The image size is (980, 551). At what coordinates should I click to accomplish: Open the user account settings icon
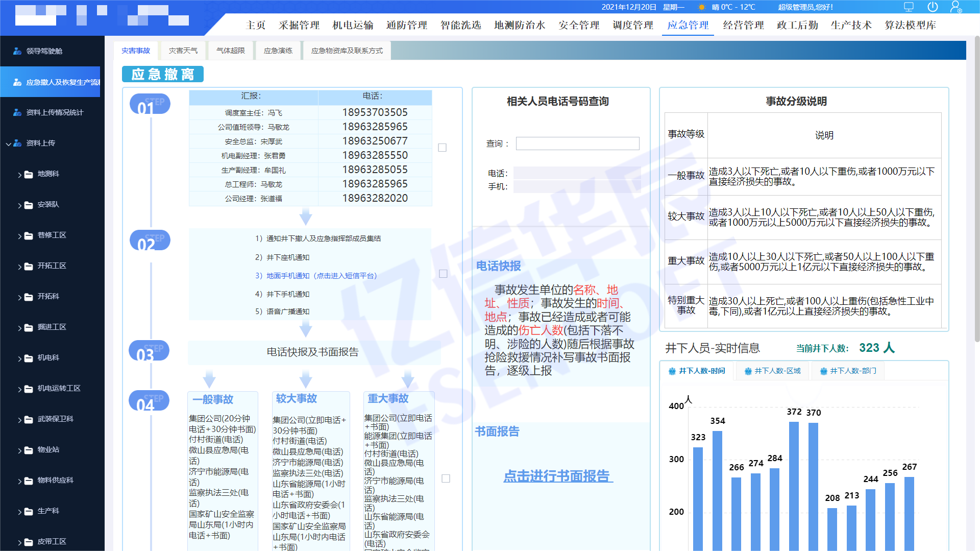[x=955, y=7]
